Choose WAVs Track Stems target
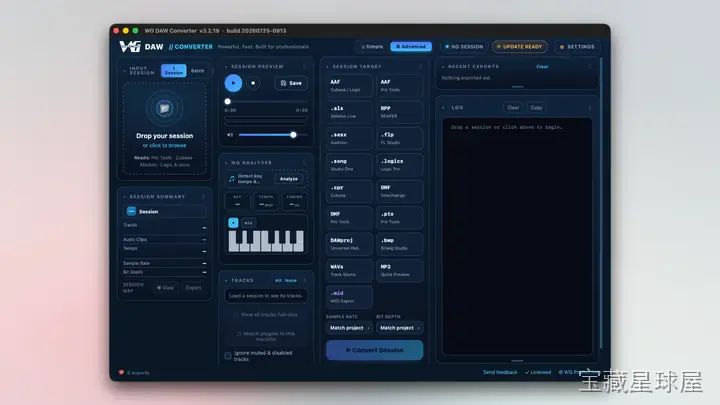The height and width of the screenshot is (405, 720). click(x=349, y=270)
